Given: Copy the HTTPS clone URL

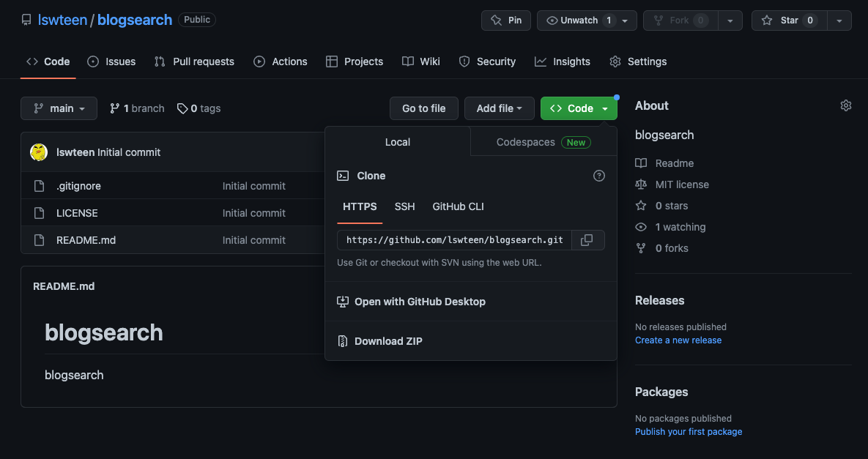Looking at the screenshot, I should point(587,240).
